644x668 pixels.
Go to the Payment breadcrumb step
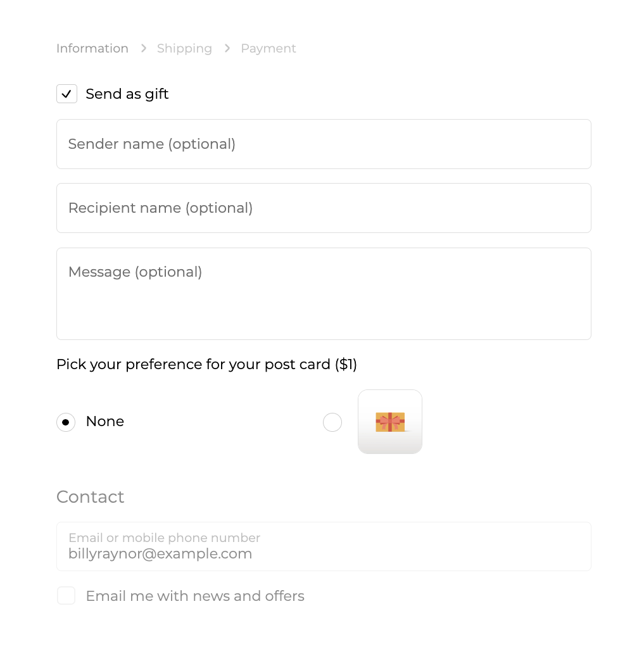coord(268,48)
